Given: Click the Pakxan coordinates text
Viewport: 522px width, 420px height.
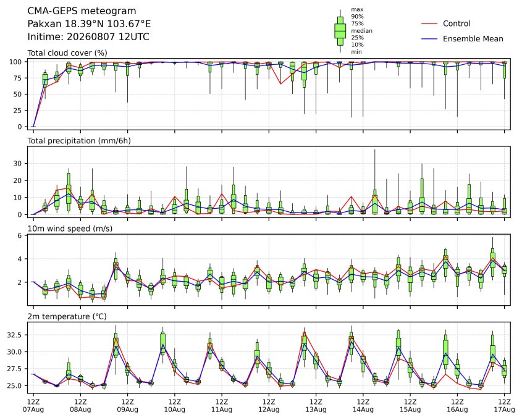Looking at the screenshot, I should point(89,24).
